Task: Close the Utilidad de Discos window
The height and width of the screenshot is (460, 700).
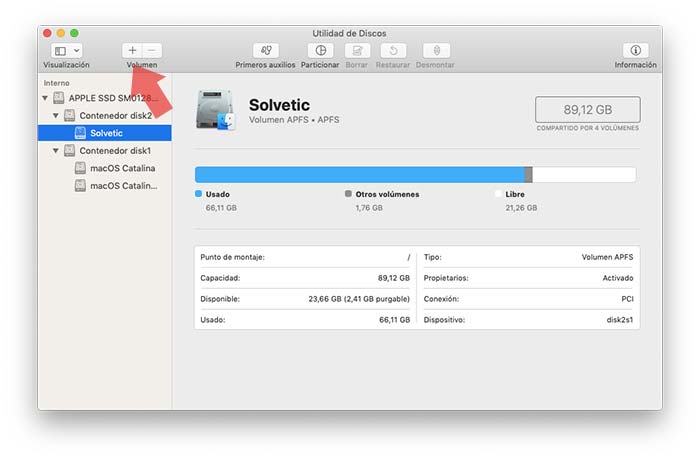Action: 47,33
